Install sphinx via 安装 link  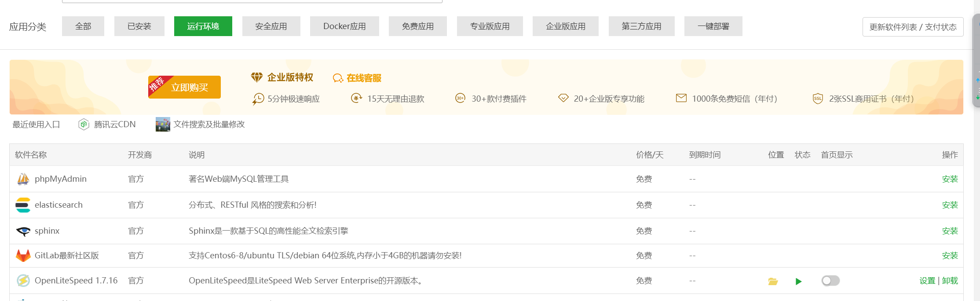(950, 231)
